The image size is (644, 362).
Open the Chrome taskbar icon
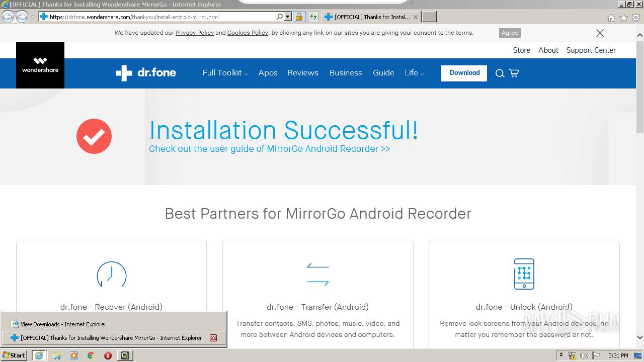click(91, 355)
